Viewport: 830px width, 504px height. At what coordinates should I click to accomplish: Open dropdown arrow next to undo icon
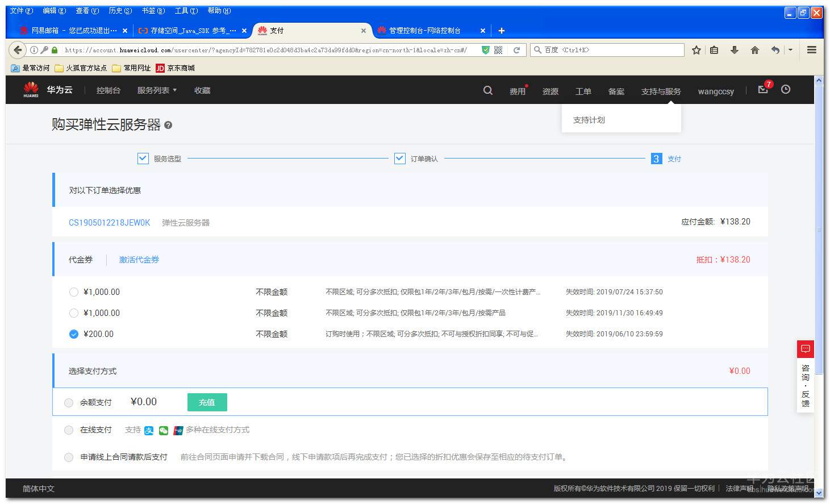point(790,50)
